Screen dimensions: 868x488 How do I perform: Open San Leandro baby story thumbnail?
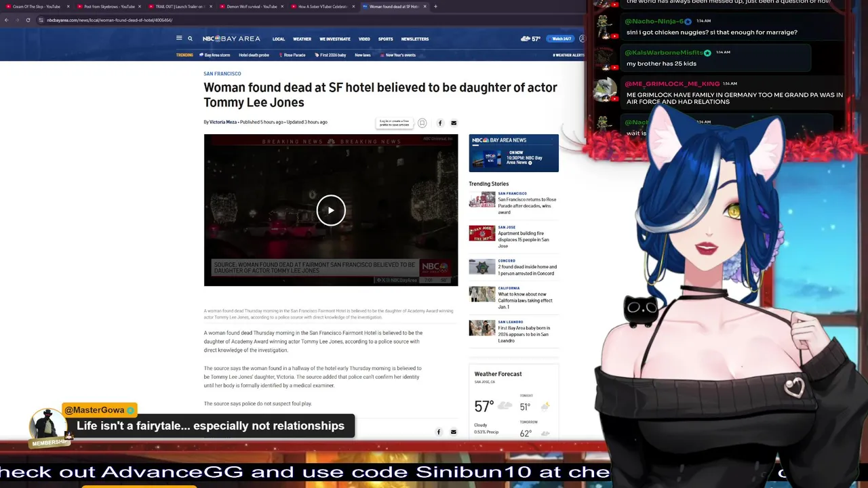(x=482, y=328)
